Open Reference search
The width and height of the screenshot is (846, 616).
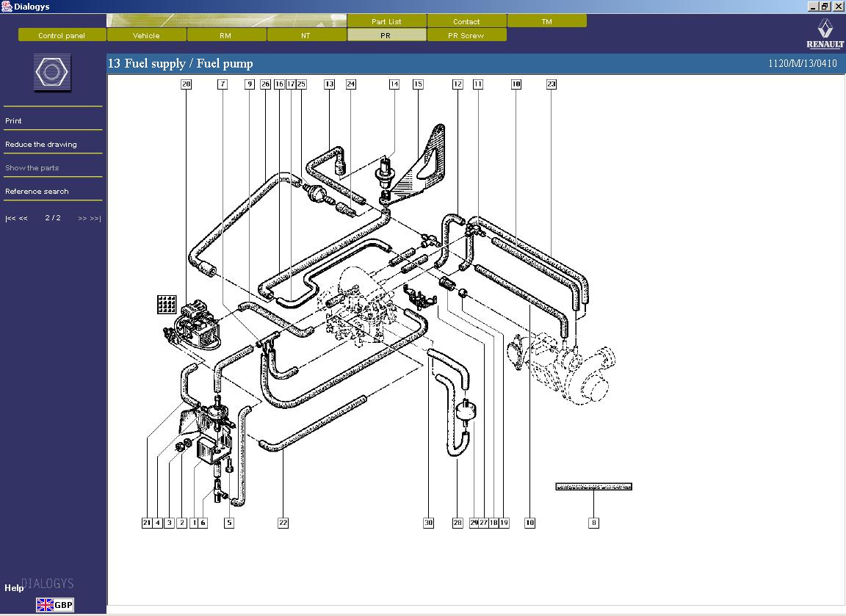(x=37, y=192)
